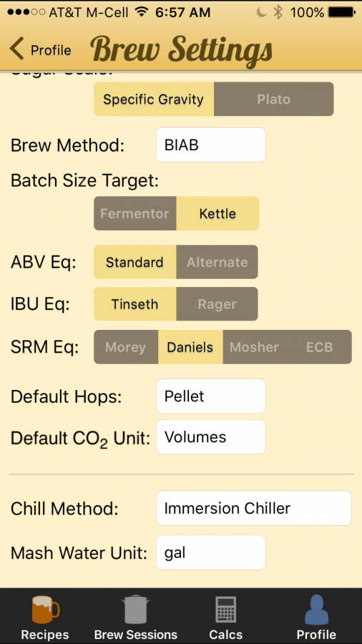Tap the Bluetooth status icon
Viewport: 362px width, 644px height.
(x=278, y=12)
